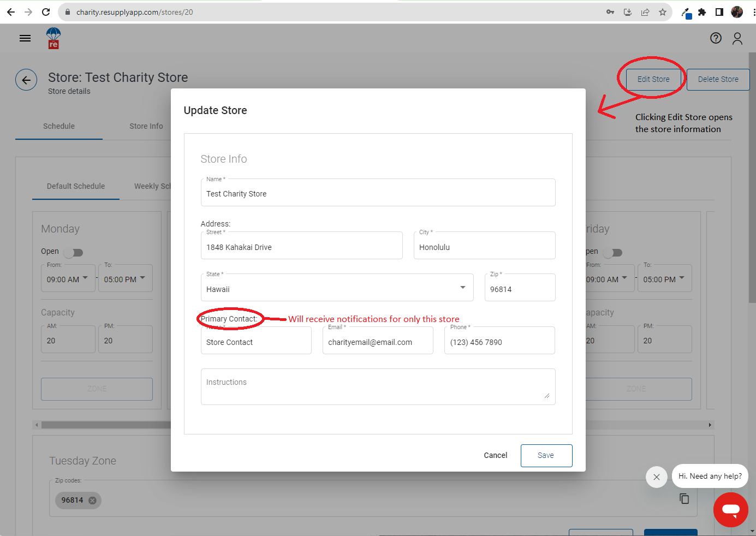The width and height of the screenshot is (756, 536).
Task: Click the back arrow beside Store title
Action: coord(26,80)
